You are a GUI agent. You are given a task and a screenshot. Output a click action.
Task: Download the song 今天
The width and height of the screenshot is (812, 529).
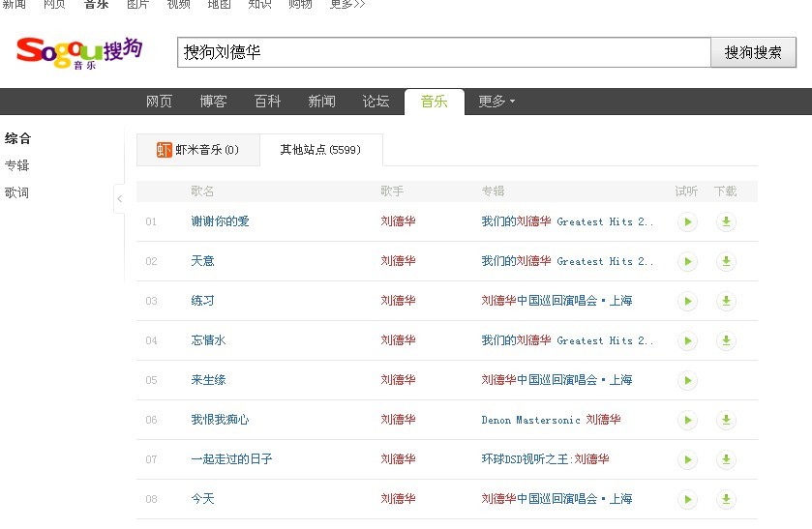pos(726,499)
